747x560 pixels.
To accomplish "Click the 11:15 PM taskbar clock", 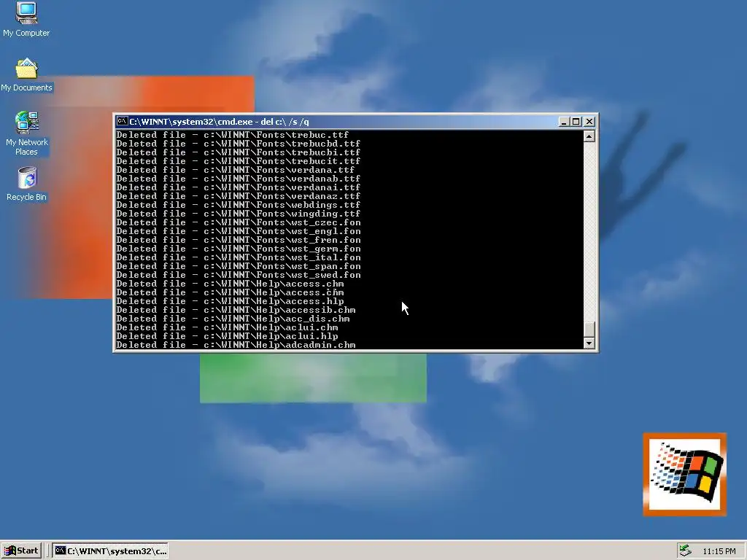I will pos(719,551).
